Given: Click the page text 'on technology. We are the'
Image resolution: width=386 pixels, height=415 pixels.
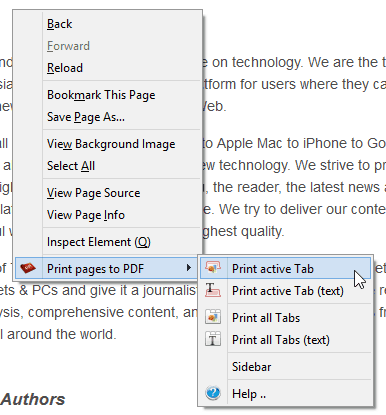Looking at the screenshot, I should [295, 62].
